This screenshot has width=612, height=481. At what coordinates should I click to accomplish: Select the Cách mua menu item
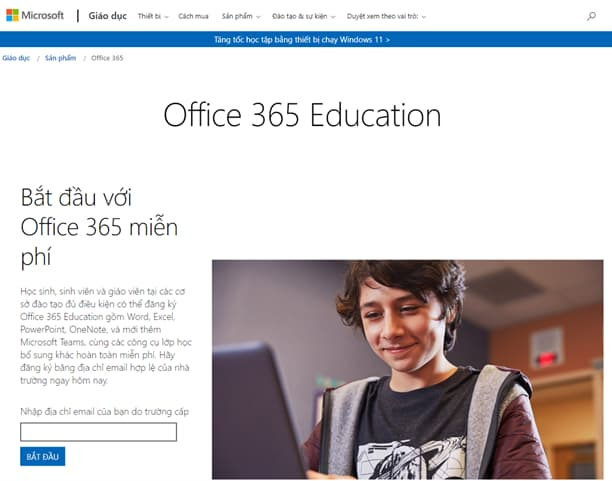click(193, 16)
